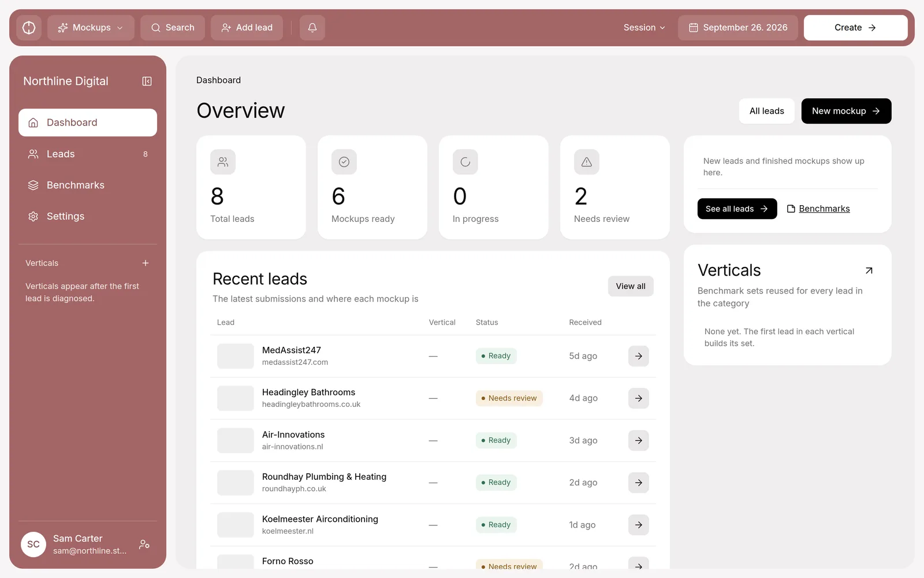The width and height of the screenshot is (924, 578).
Task: Click MedAssist247 thumbnail placeholder
Action: (236, 356)
